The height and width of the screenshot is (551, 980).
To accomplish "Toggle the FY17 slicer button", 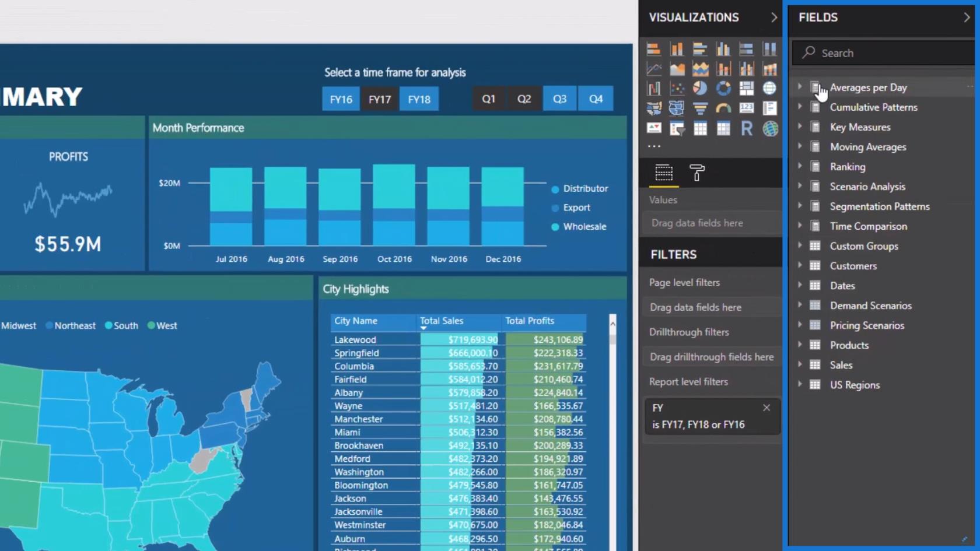I will [380, 99].
